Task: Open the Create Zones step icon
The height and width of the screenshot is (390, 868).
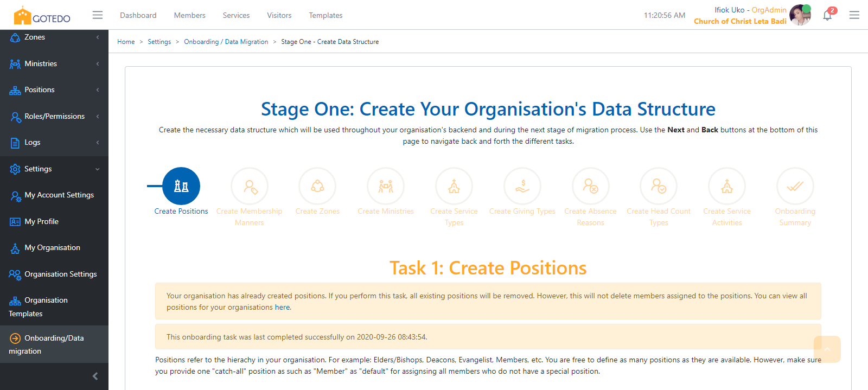Action: tap(317, 186)
